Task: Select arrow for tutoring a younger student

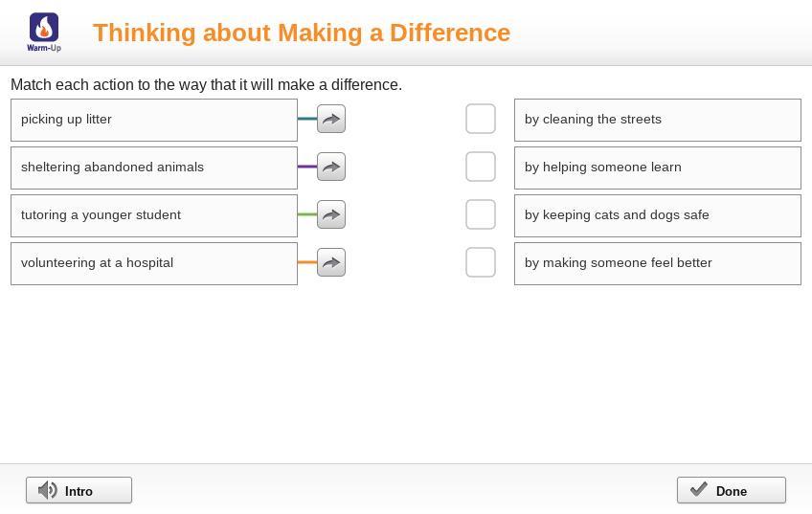Action: tap(331, 214)
